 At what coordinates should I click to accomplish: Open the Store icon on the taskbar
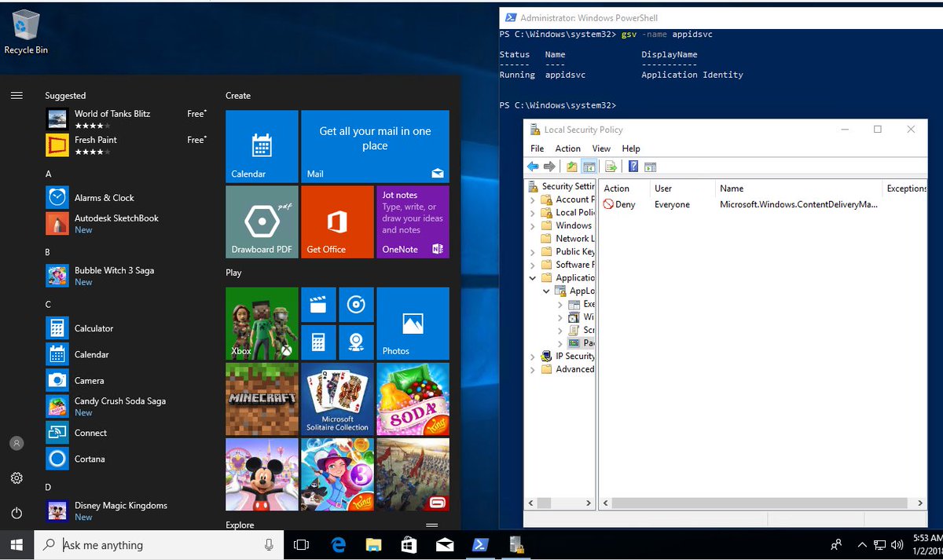[409, 544]
